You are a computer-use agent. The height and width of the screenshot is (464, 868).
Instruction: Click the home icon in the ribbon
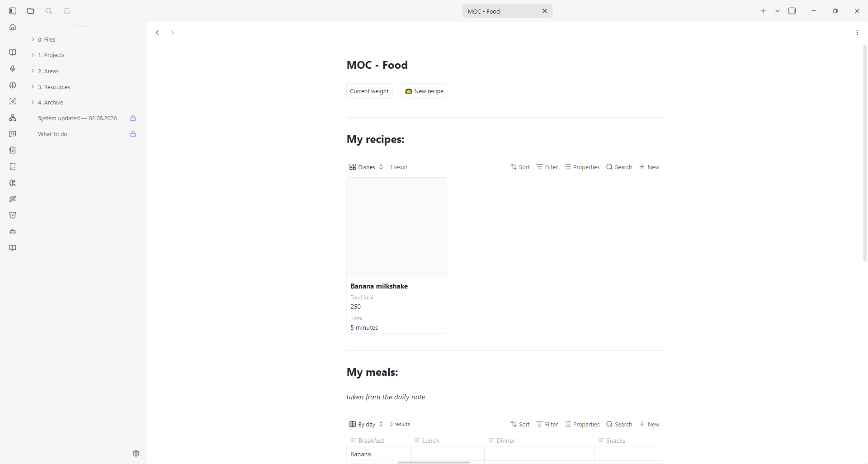point(13,27)
